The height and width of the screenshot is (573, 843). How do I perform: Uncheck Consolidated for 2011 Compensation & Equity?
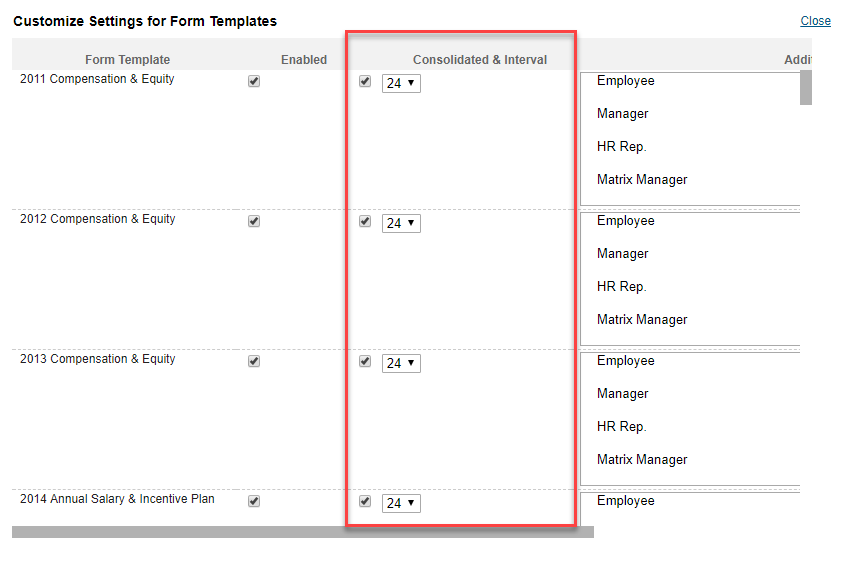pos(365,81)
